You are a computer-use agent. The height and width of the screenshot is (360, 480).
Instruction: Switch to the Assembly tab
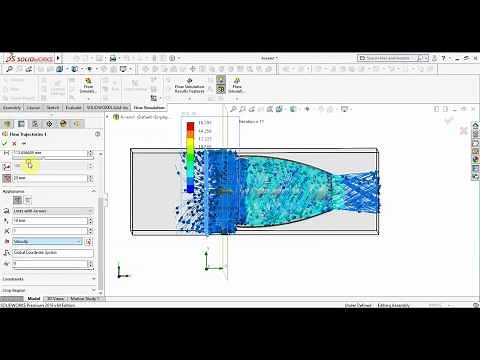click(12, 108)
